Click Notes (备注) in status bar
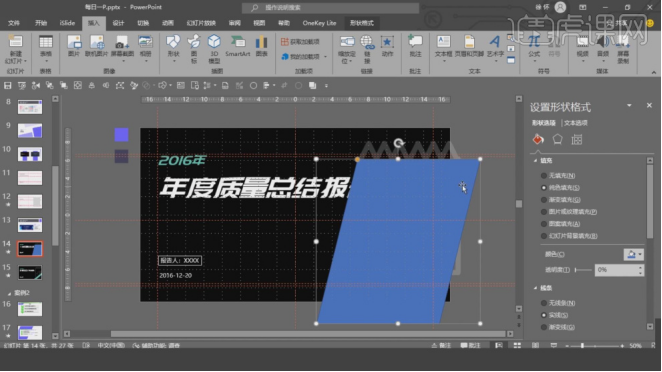662x372 pixels. tap(441, 345)
